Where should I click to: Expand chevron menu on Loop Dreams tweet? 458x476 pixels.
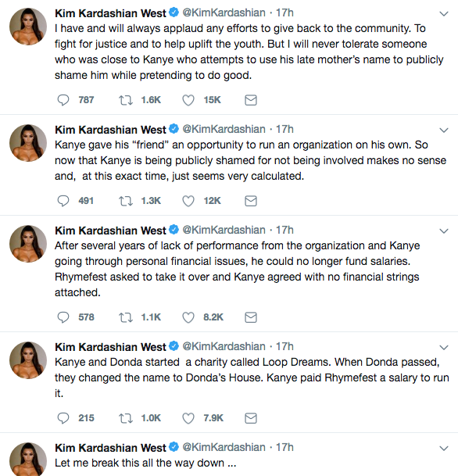pos(444,347)
